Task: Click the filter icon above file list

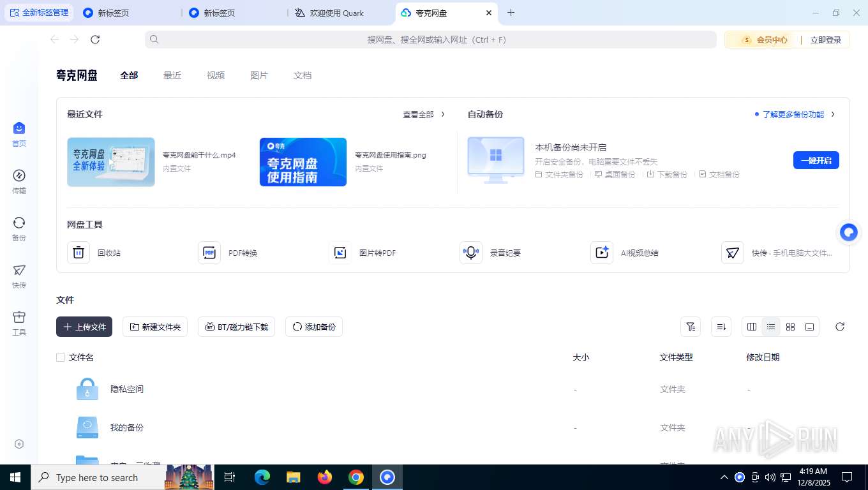Action: point(691,327)
